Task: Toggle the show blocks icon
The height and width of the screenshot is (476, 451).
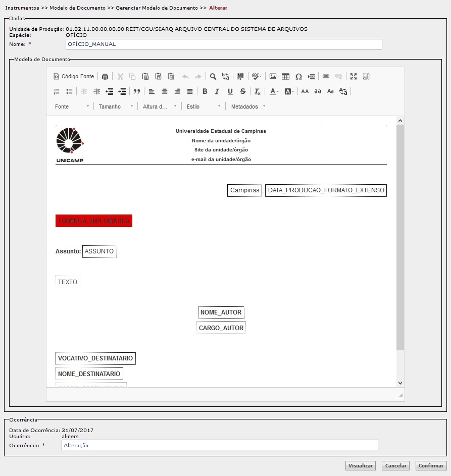Action: (366, 77)
